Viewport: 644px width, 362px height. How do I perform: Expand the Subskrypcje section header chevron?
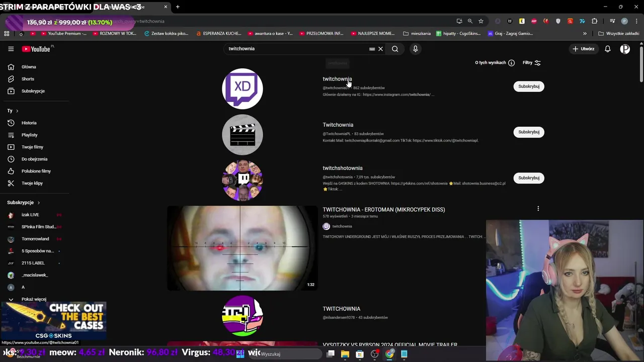[x=38, y=203]
